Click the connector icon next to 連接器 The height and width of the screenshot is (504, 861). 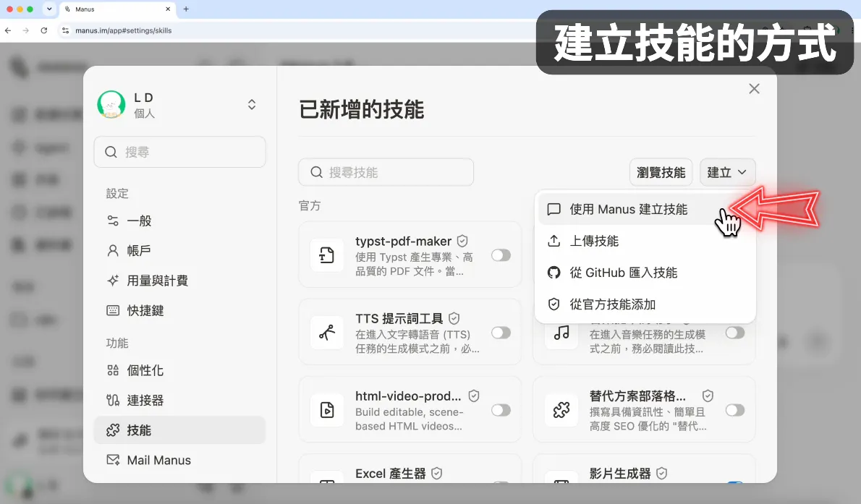[x=113, y=401]
